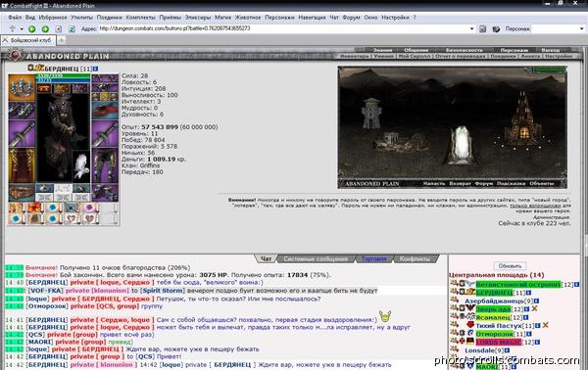
Task: Click the belt equipment slot
Action: click(22, 193)
